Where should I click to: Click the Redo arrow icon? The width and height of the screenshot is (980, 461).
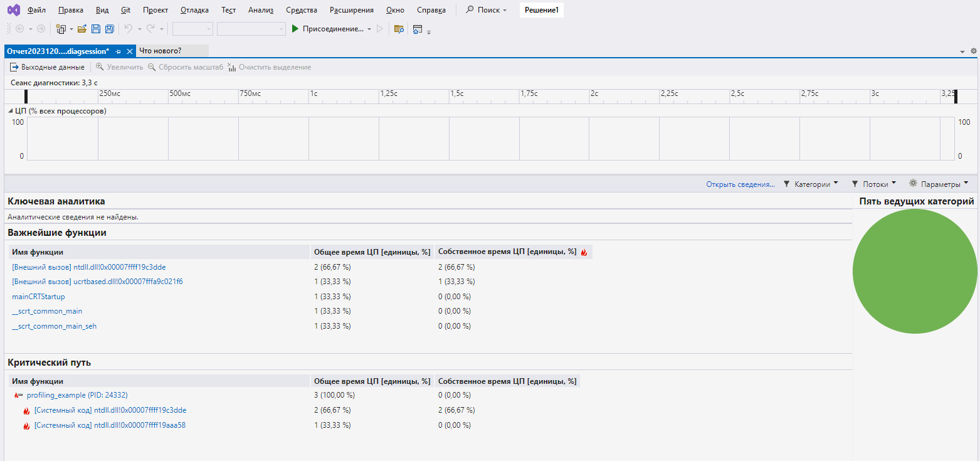click(x=150, y=29)
